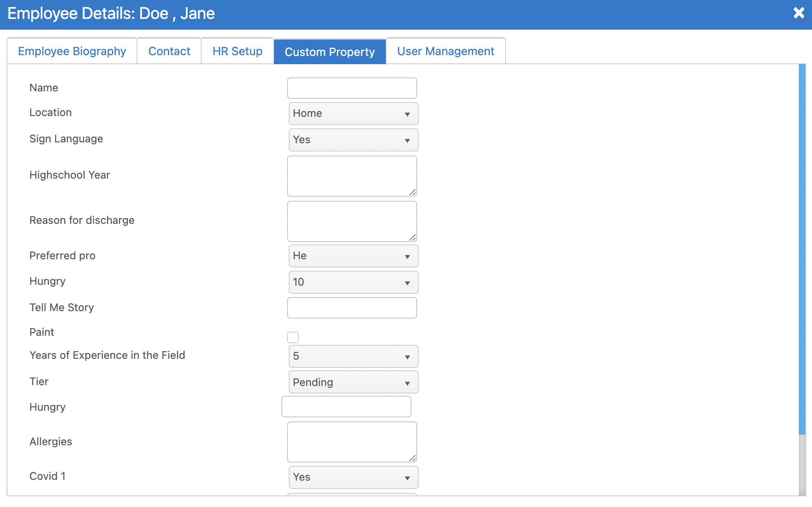Image resolution: width=812 pixels, height=507 pixels.
Task: Click the Custom Property tab
Action: coord(329,52)
